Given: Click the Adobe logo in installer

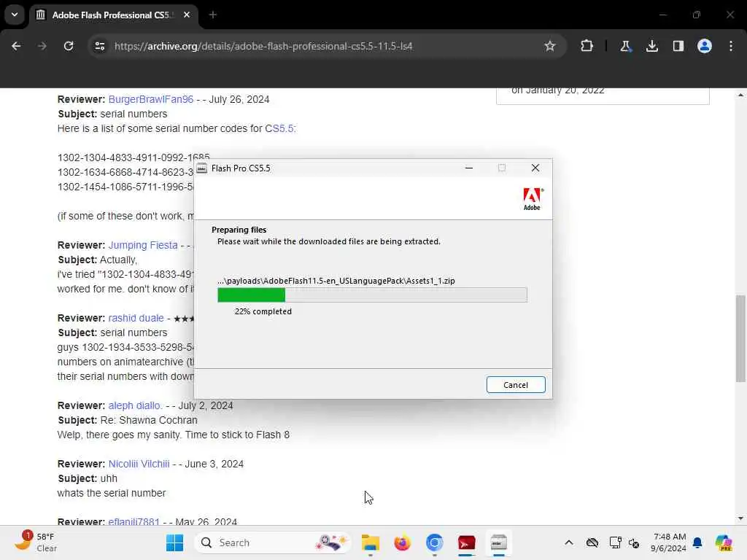Looking at the screenshot, I should [x=532, y=199].
